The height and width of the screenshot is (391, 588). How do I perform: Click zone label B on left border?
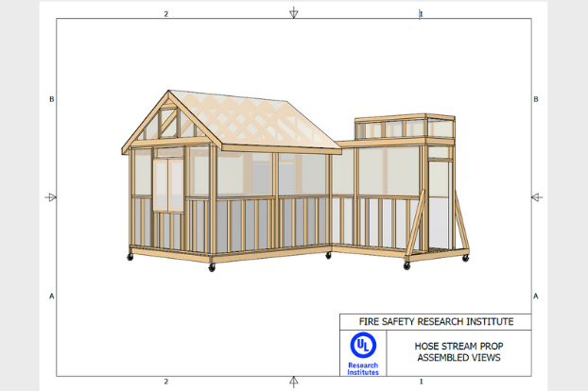[52, 99]
